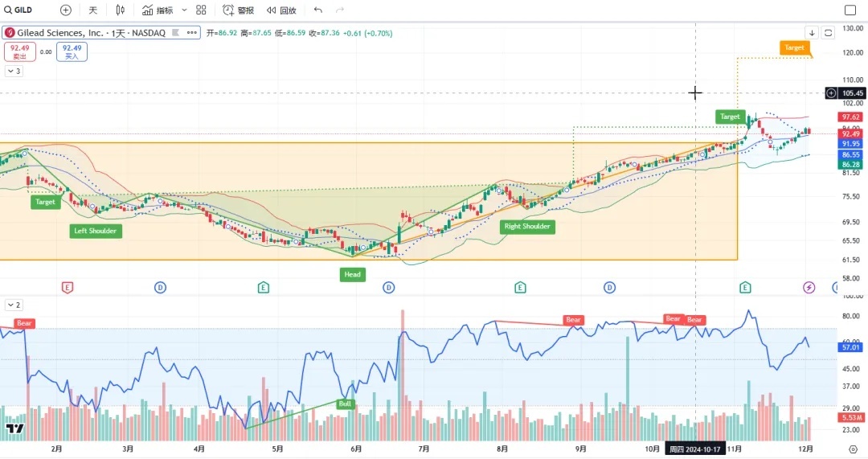Click the green E earnings marker after 11月
This screenshot has width=868, height=459.
[745, 287]
